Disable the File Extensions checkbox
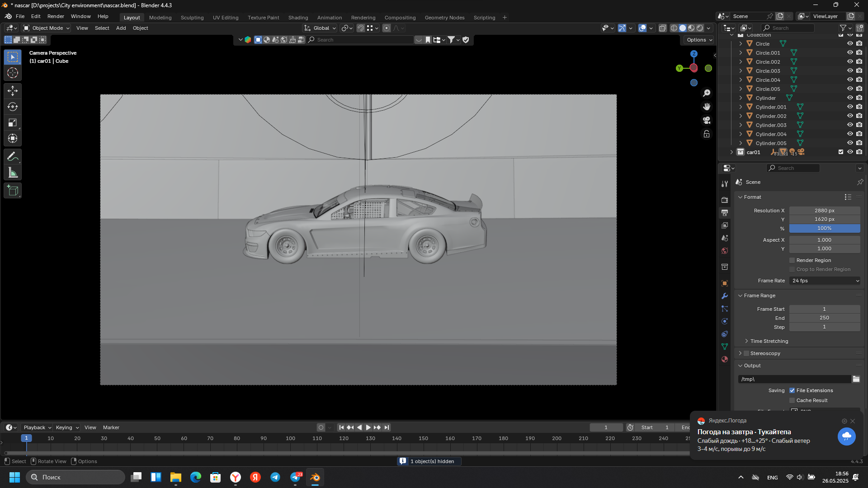The image size is (868, 488). (792, 390)
